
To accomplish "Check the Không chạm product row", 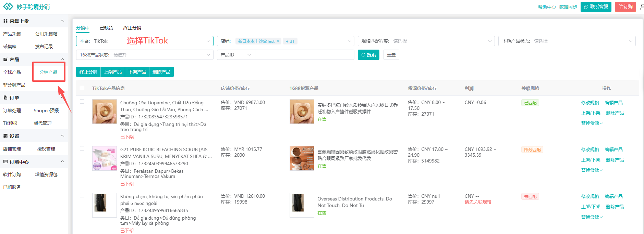I will (82, 195).
